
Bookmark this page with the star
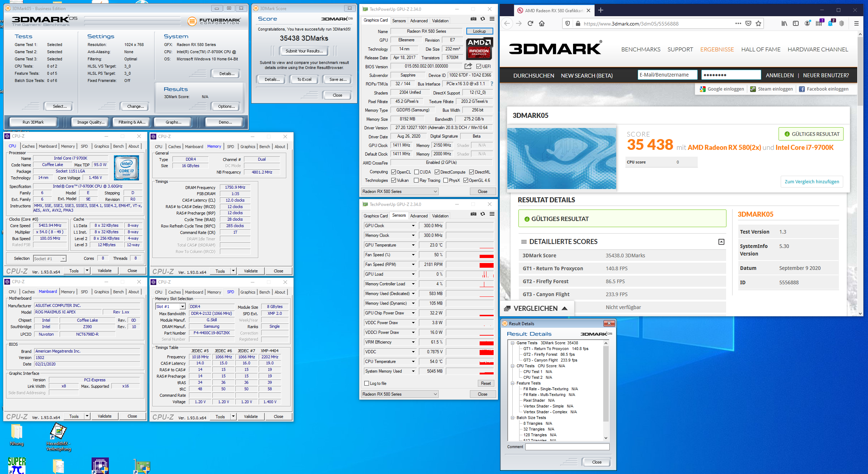(x=758, y=24)
